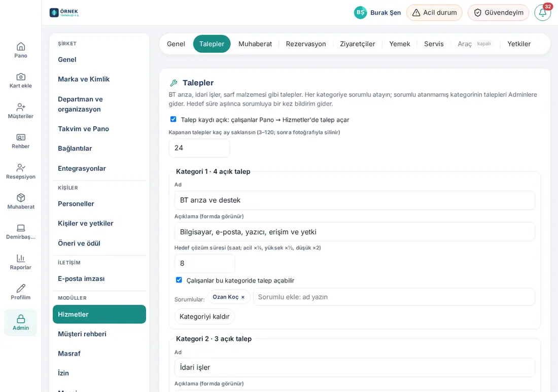The width and height of the screenshot is (558, 392).
Task: Click the Sorumlu ekle input field
Action: [394, 297]
